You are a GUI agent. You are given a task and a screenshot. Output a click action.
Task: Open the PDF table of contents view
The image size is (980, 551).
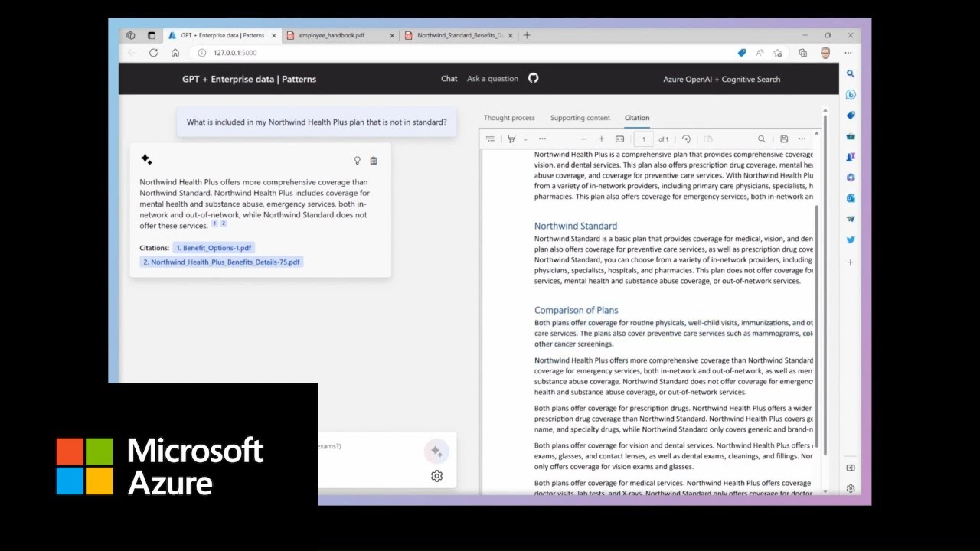click(490, 139)
